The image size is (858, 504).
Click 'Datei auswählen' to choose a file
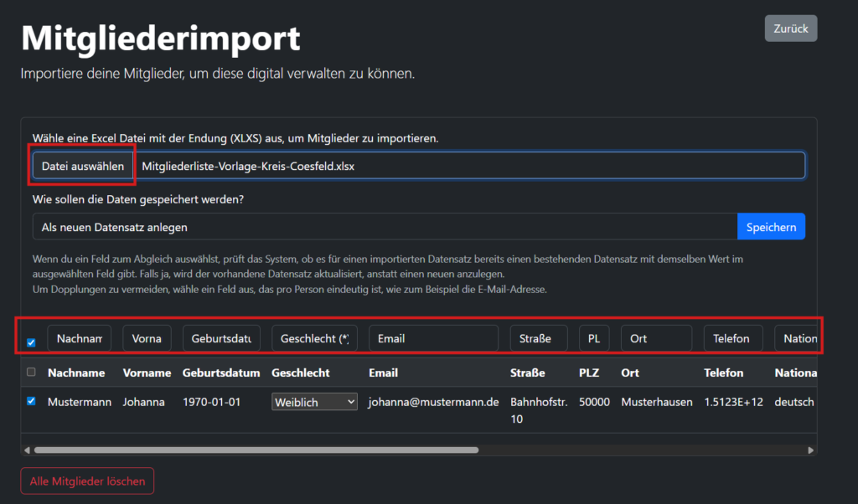[x=83, y=166]
